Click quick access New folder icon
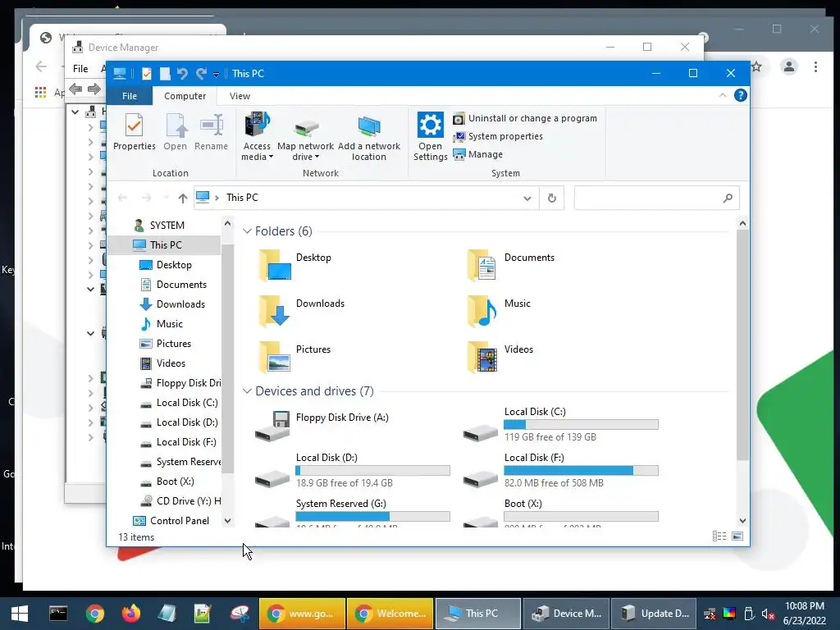This screenshot has width=840, height=630. click(165, 73)
